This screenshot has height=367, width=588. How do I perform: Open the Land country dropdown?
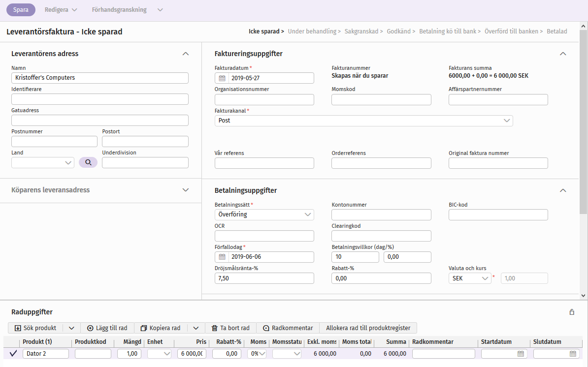pos(43,162)
